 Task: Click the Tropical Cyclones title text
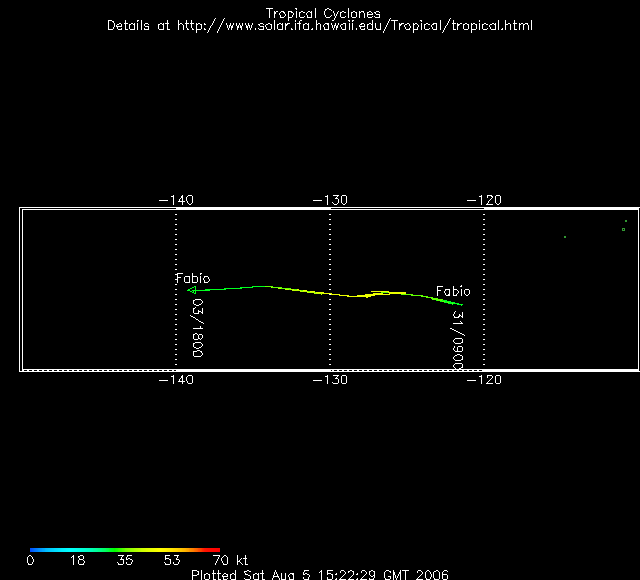[x=322, y=13]
